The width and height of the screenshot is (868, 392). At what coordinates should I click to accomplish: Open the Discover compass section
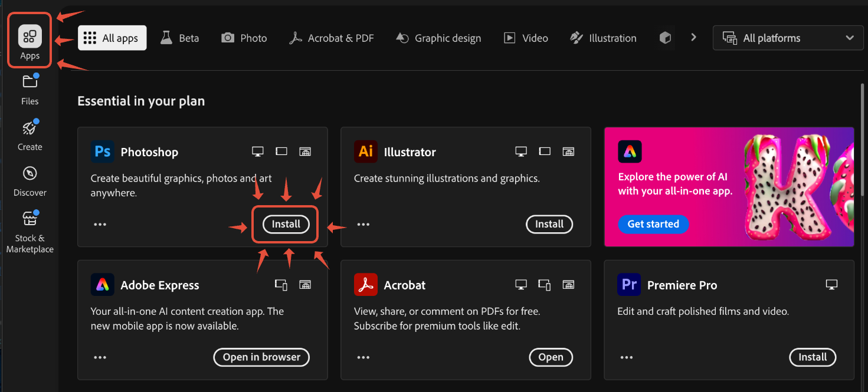pyautogui.click(x=30, y=181)
